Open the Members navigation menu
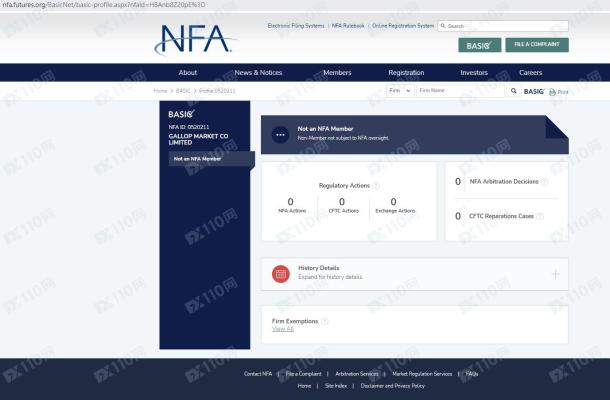The width and height of the screenshot is (610, 400). point(337,72)
